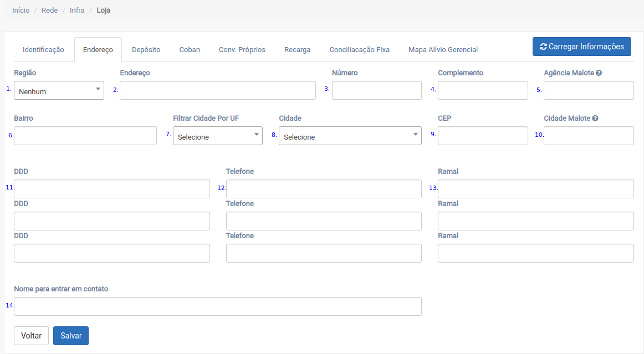Switch to Mapa Alívio Gerencial tab
Screen dimensions: 644x354
(443, 50)
